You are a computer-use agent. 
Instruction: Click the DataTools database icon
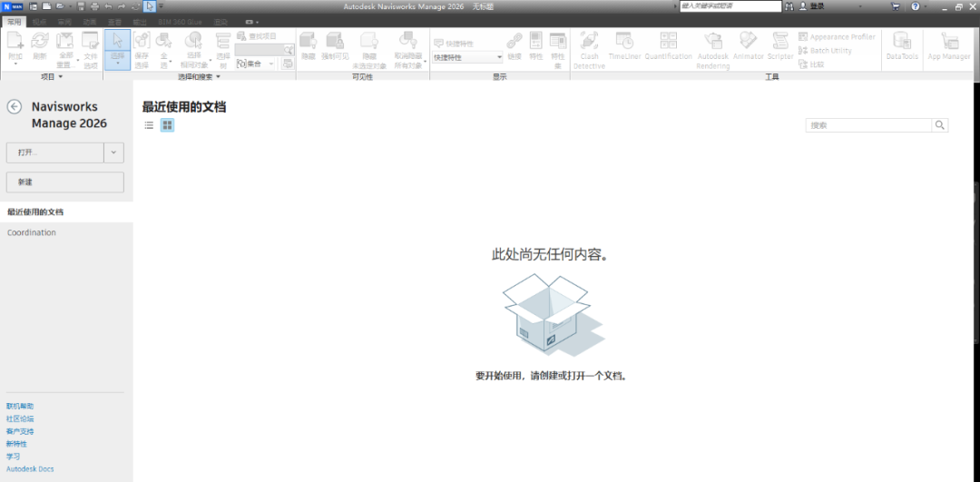902,49
